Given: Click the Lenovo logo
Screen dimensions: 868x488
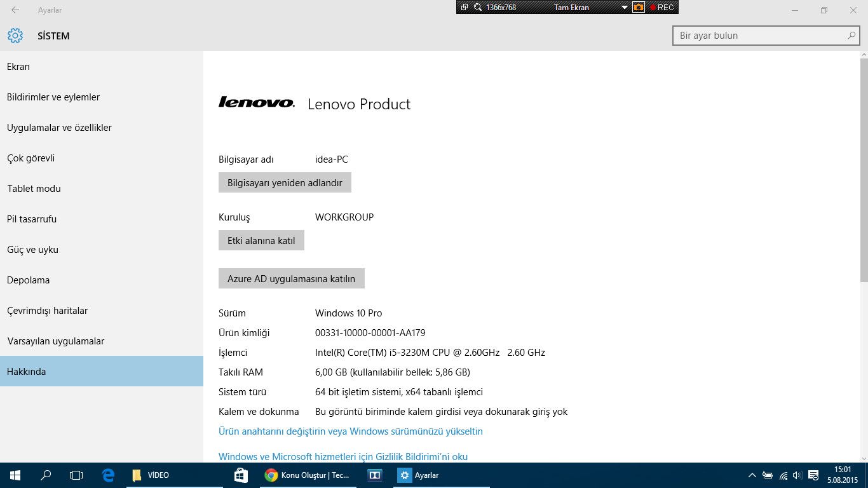Looking at the screenshot, I should point(257,102).
